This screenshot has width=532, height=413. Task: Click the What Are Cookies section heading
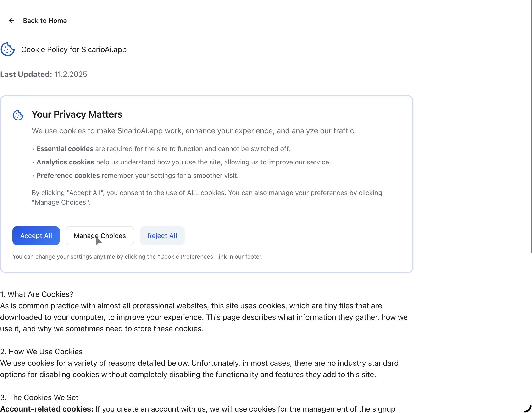[x=37, y=294]
